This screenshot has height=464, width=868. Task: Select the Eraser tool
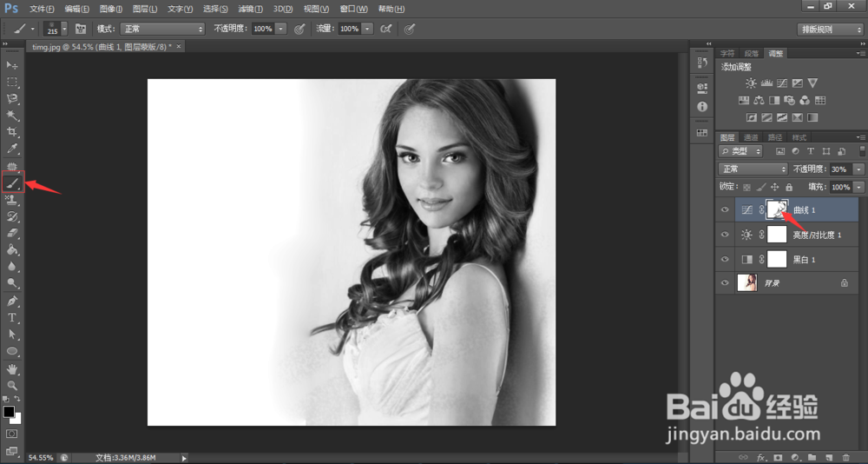(x=12, y=233)
